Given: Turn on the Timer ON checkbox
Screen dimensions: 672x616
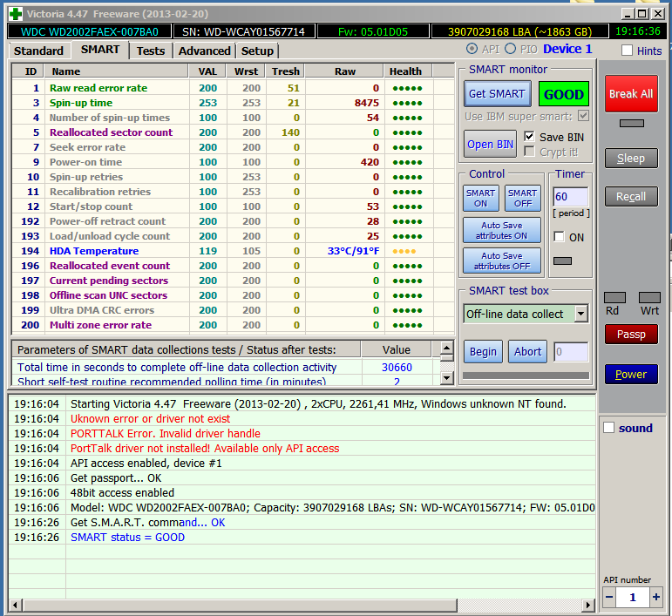Looking at the screenshot, I should click(x=560, y=237).
